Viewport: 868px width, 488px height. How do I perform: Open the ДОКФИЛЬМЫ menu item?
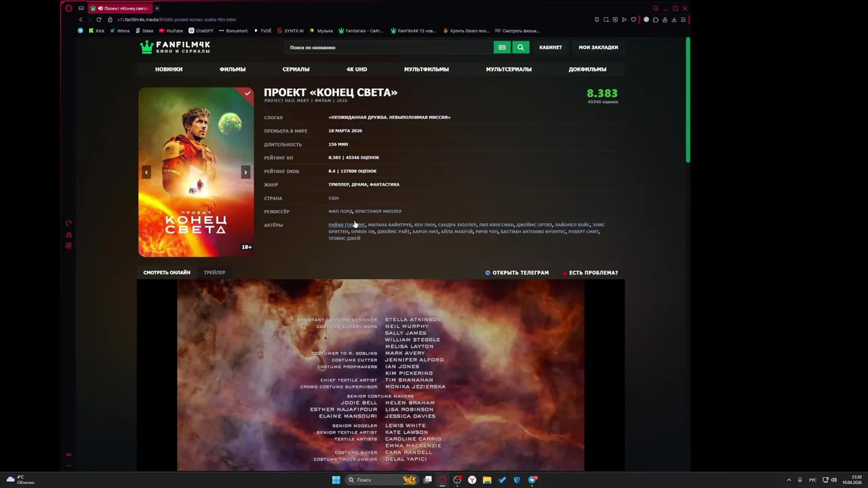click(x=587, y=69)
